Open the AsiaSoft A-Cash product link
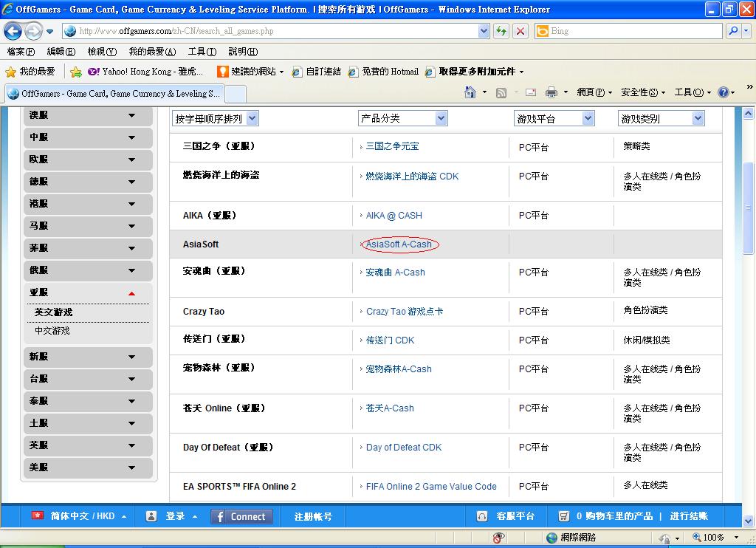The height and width of the screenshot is (548, 756). pos(399,244)
